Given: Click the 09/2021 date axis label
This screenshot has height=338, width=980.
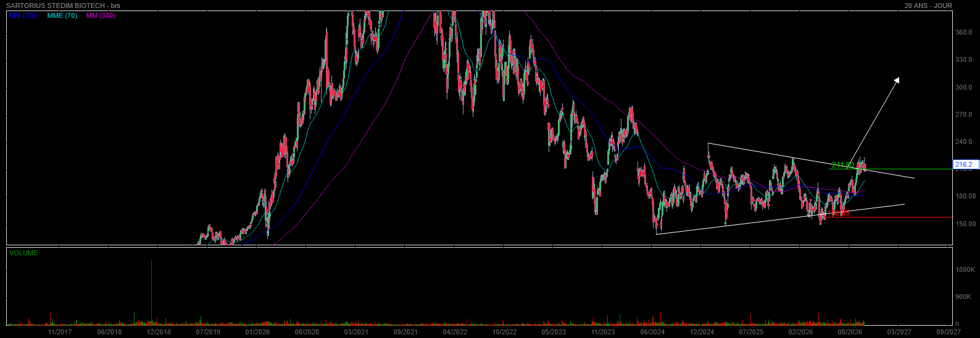Looking at the screenshot, I should tap(405, 332).
